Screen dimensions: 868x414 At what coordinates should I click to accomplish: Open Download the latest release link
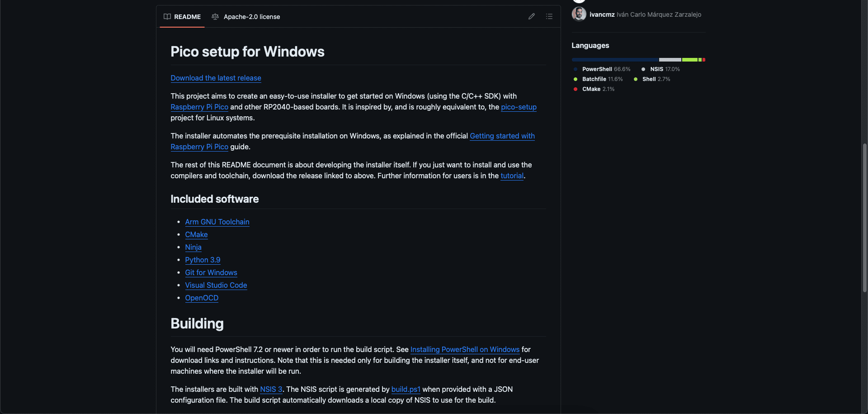(216, 78)
